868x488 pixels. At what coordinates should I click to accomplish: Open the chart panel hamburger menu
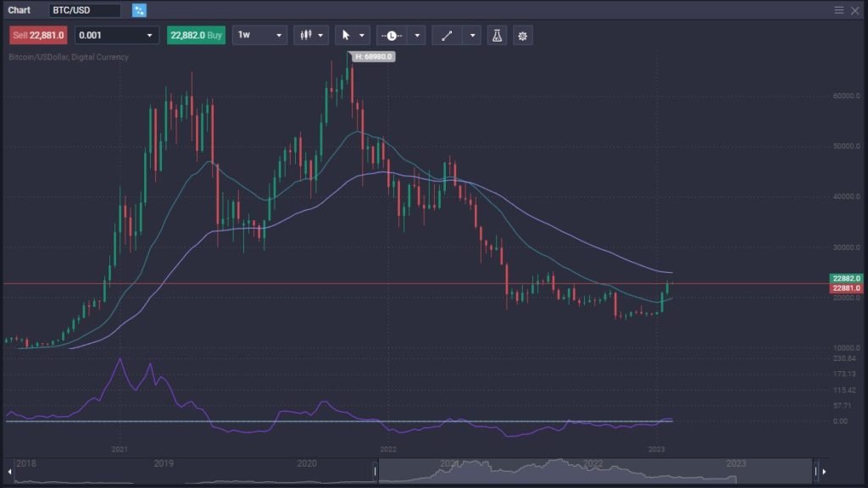[838, 10]
